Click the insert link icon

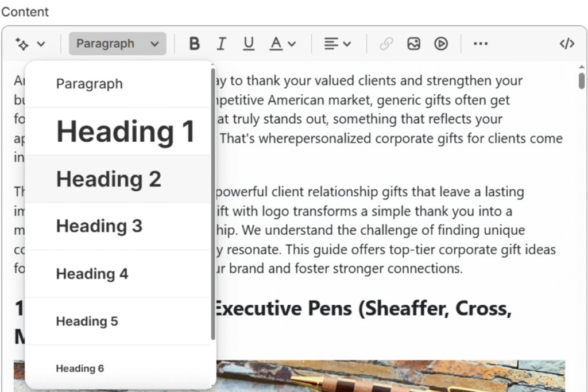[x=386, y=44]
